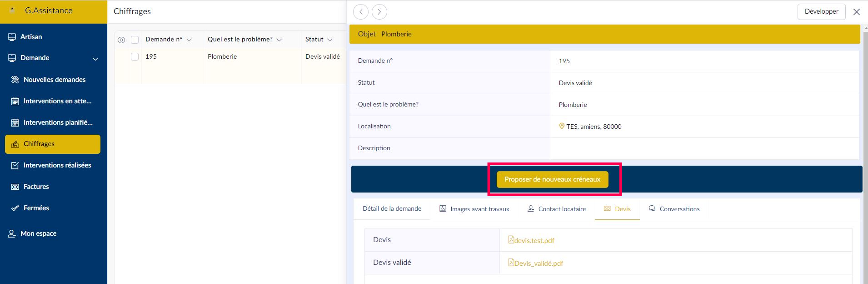Collapse the Demande sidebar menu chevron
The image size is (868, 284).
[x=95, y=59]
